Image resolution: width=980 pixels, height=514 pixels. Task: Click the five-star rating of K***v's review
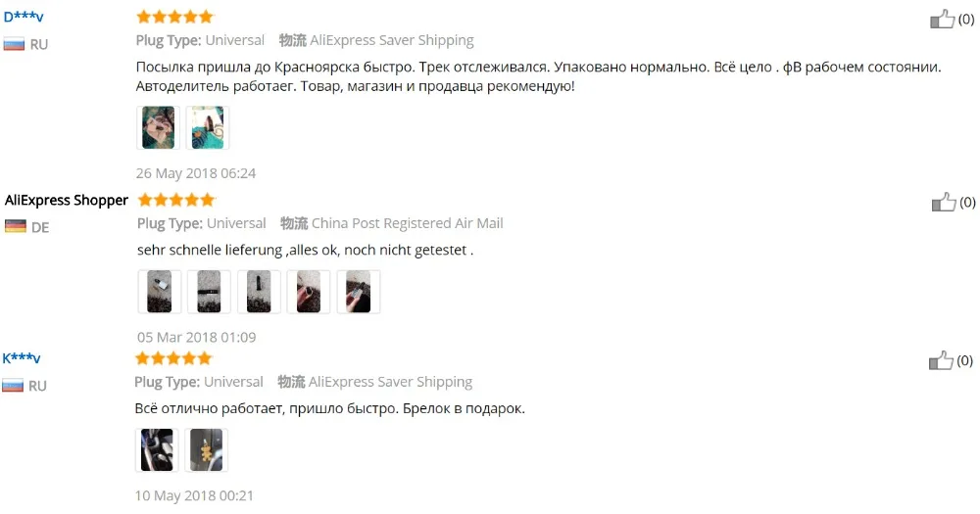(x=173, y=358)
